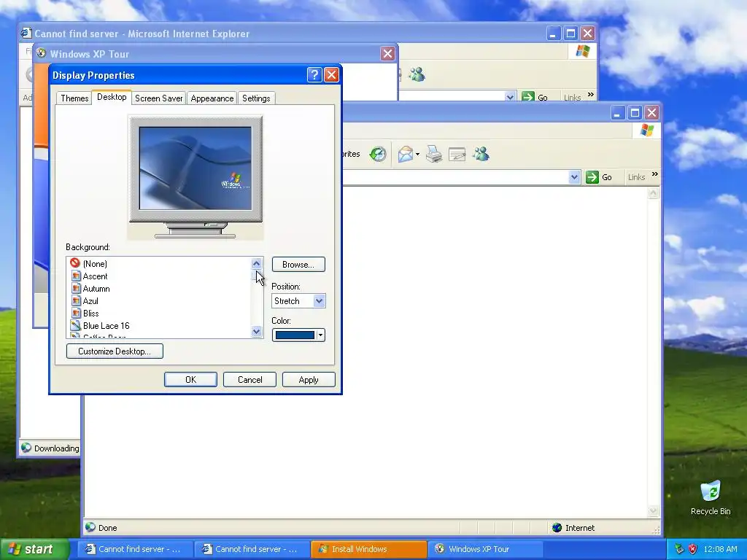Image resolution: width=747 pixels, height=560 pixels.
Task: Click scroll-up arrow in front IE page
Action: point(653,193)
